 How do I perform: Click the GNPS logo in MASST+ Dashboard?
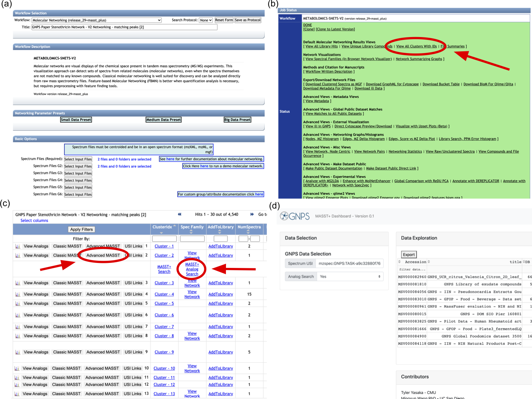pos(295,216)
